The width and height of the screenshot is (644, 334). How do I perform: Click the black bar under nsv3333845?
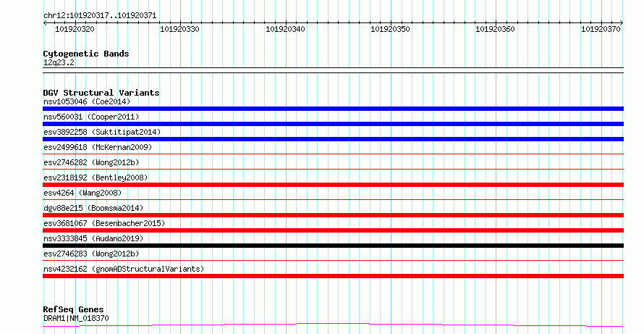pos(333,246)
